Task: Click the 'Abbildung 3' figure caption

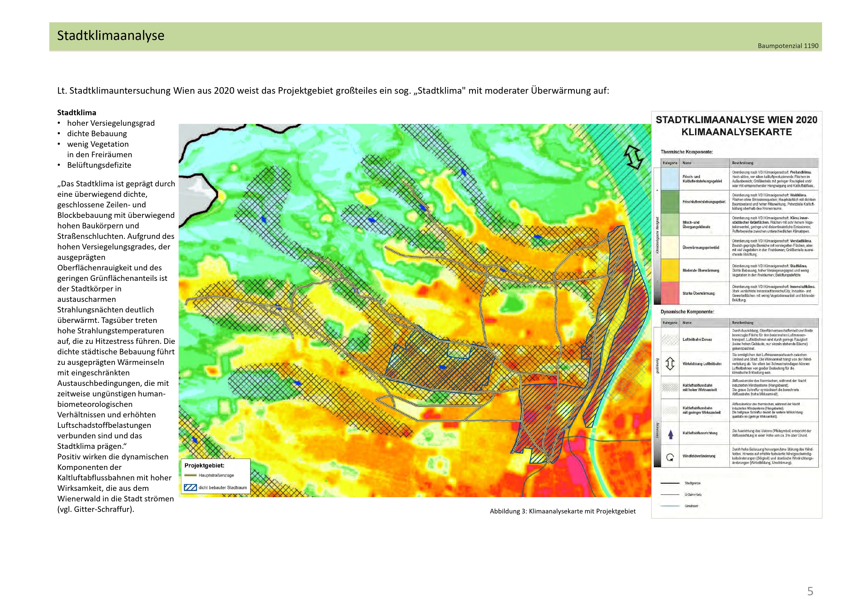Action: pyautogui.click(x=563, y=511)
